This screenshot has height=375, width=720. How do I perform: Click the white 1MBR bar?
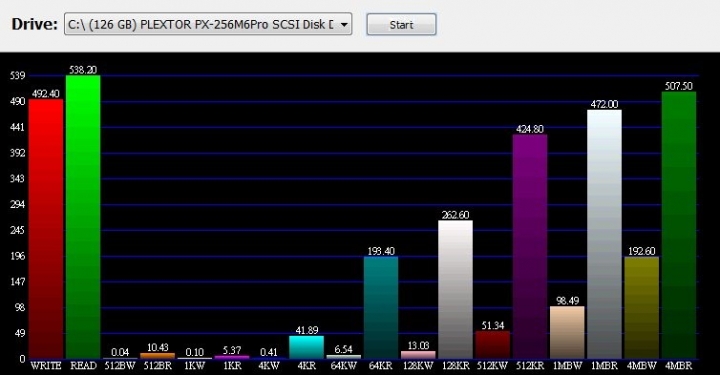tap(604, 234)
